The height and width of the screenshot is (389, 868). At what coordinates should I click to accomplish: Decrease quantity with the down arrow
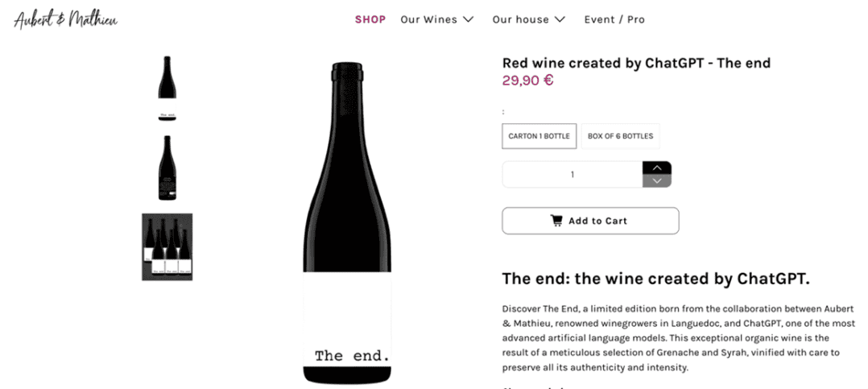point(656,181)
